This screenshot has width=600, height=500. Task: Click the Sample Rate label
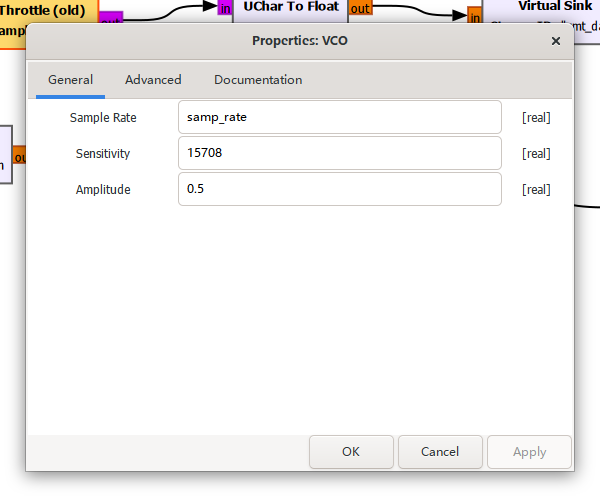point(103,117)
